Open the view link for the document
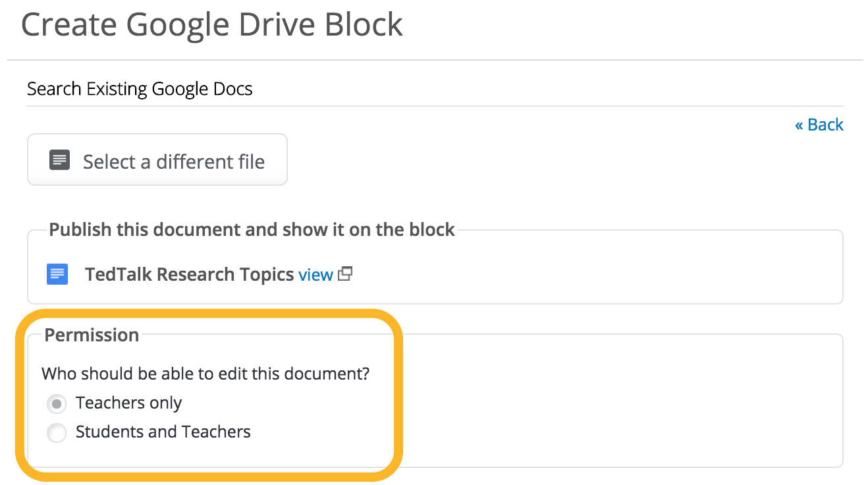868x485 pixels. 315,275
